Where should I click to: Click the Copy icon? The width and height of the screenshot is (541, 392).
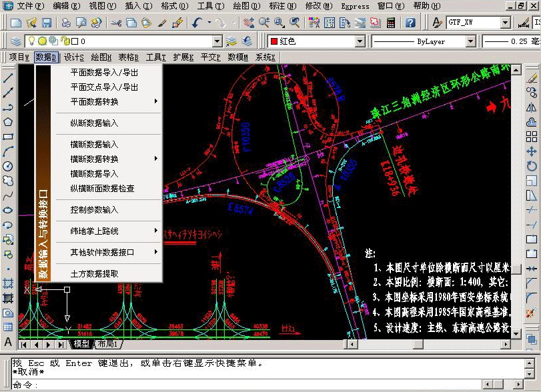pos(131,23)
